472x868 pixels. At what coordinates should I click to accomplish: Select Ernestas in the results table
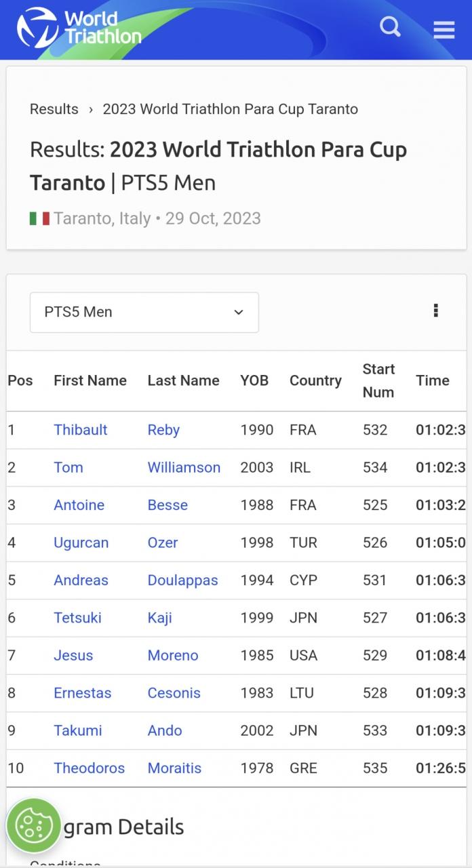pyautogui.click(x=82, y=693)
